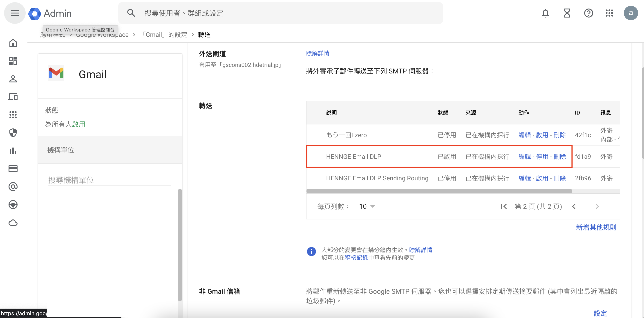
Task: Click the 動作 column header
Action: pos(523,113)
